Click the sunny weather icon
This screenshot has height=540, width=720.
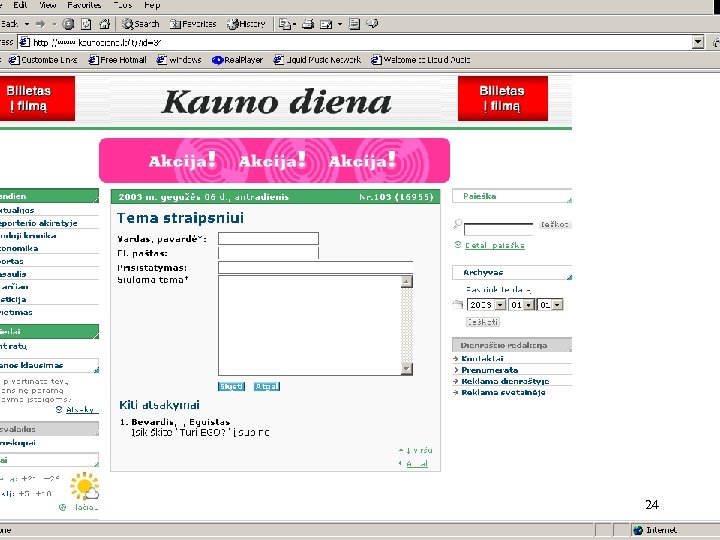tap(84, 486)
